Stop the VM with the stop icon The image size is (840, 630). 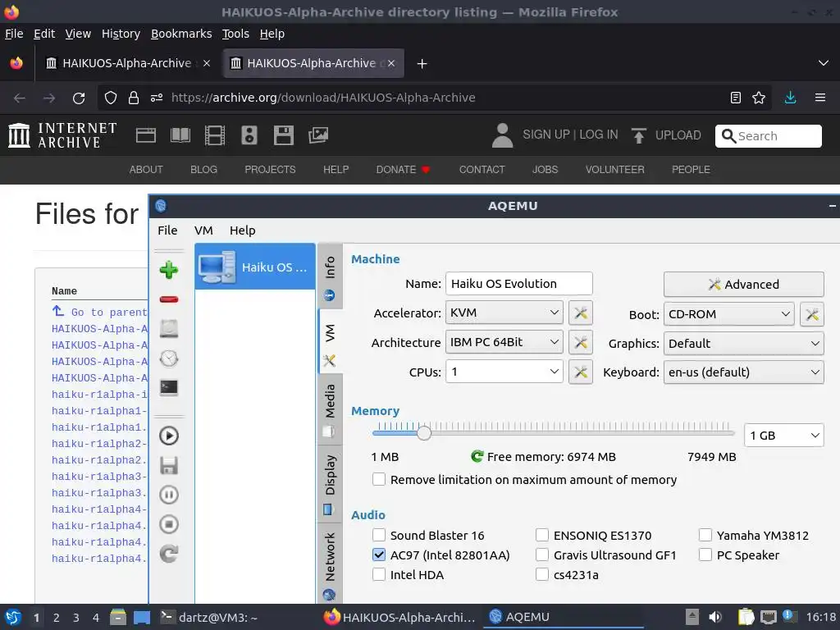pos(169,524)
